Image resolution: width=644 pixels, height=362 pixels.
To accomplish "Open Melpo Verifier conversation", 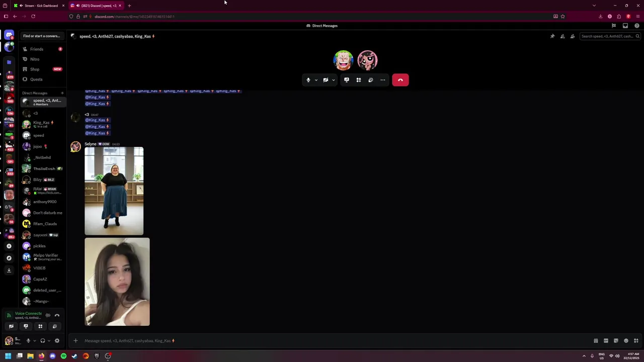I will click(43, 257).
